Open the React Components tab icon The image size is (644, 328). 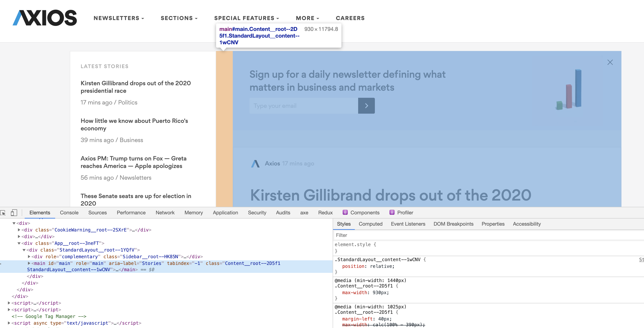coord(345,212)
